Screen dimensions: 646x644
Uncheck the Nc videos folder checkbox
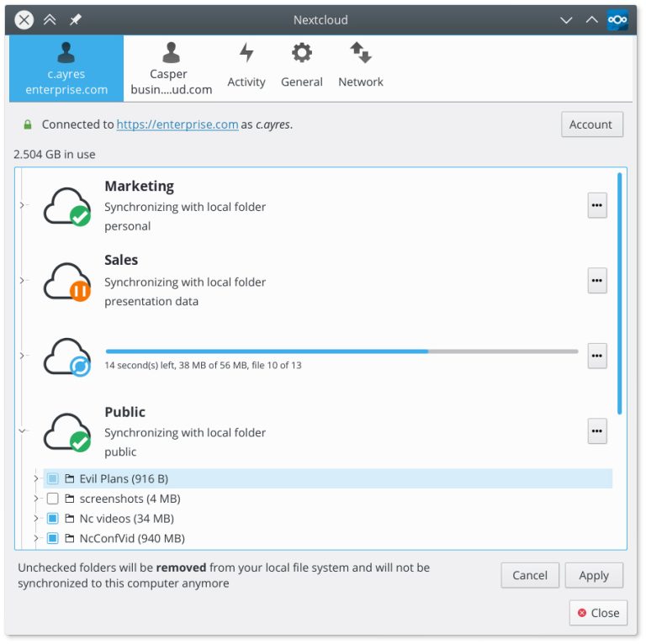tap(53, 519)
